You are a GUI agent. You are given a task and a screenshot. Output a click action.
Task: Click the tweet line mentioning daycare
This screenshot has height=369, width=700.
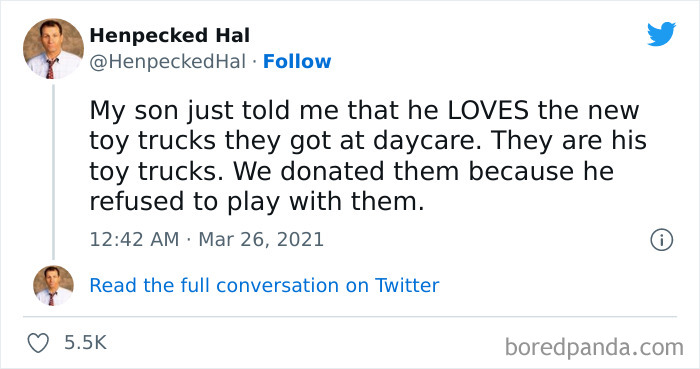tap(368, 141)
